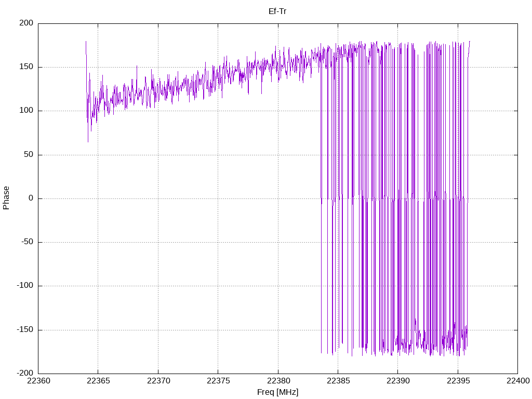Click the y-axis tick label "-200"
532x399 pixels.
click(25, 373)
